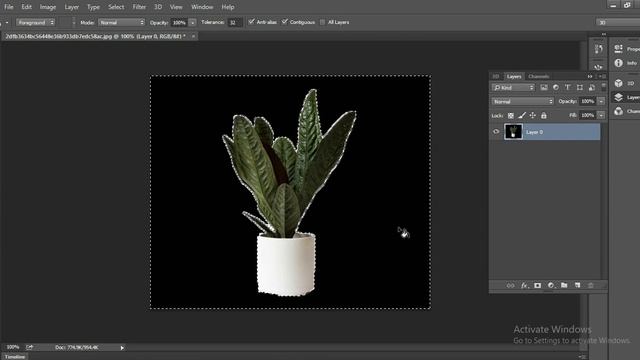The width and height of the screenshot is (640, 360).
Task: Delete layer with trash icon
Action: click(591, 285)
